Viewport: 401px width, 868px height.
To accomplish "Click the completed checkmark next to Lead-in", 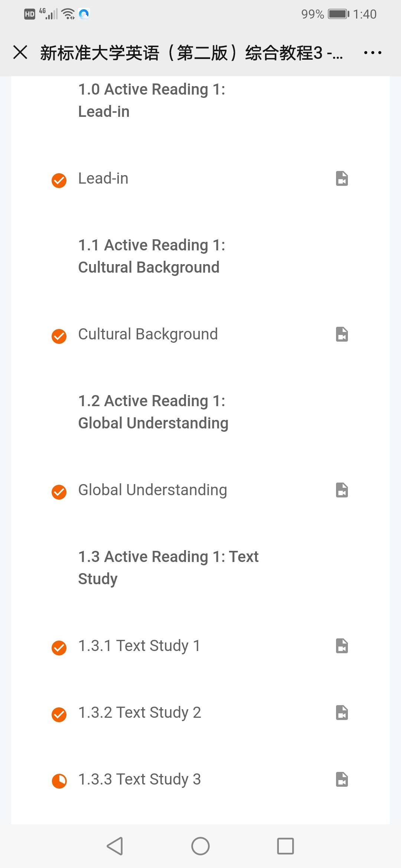I will 59,181.
